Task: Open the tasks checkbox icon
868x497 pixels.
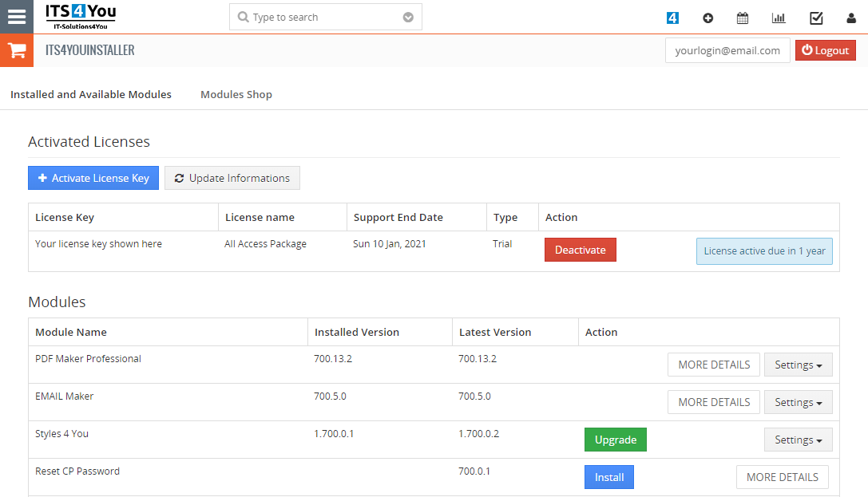Action: (x=816, y=18)
